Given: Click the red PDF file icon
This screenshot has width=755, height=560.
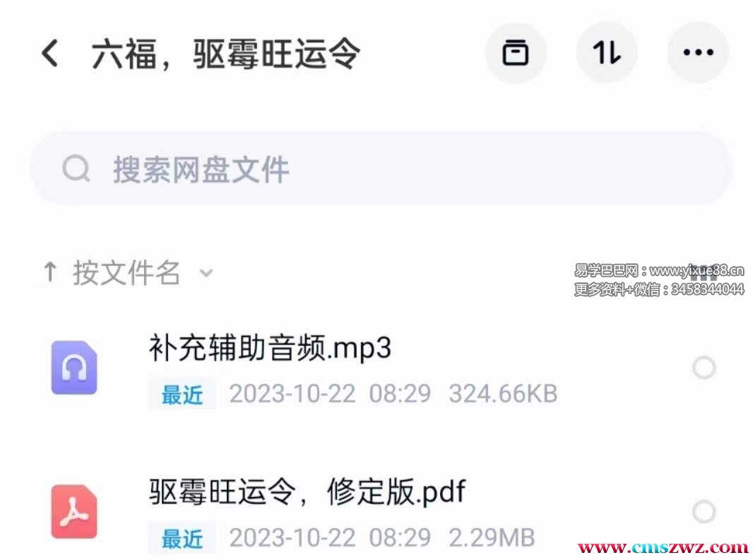Looking at the screenshot, I should tap(74, 511).
